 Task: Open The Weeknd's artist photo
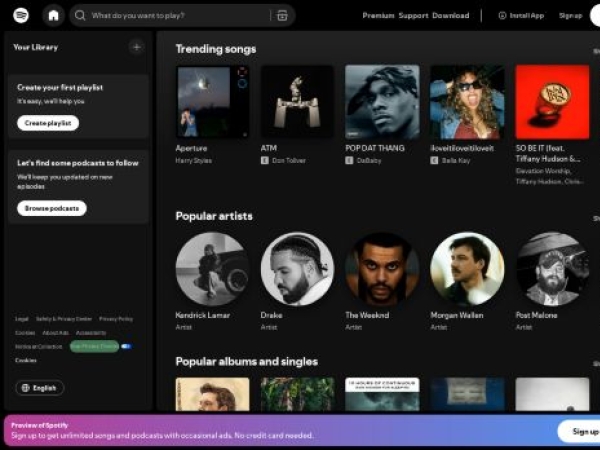click(382, 269)
